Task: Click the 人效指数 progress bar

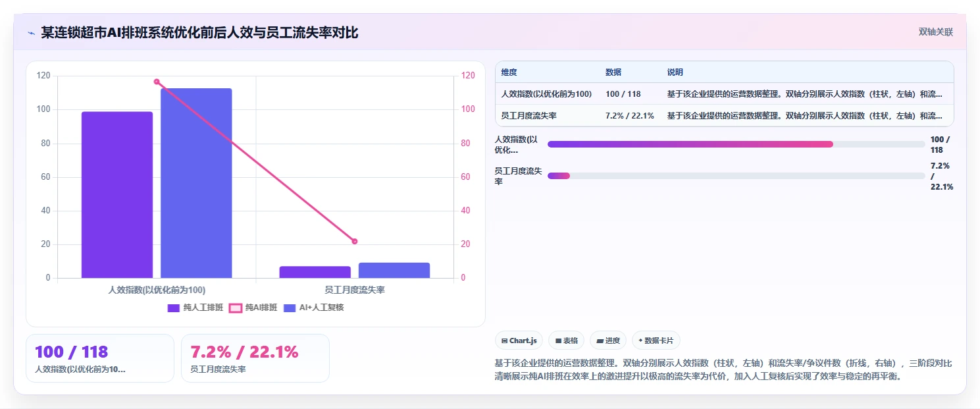Action: tap(736, 144)
